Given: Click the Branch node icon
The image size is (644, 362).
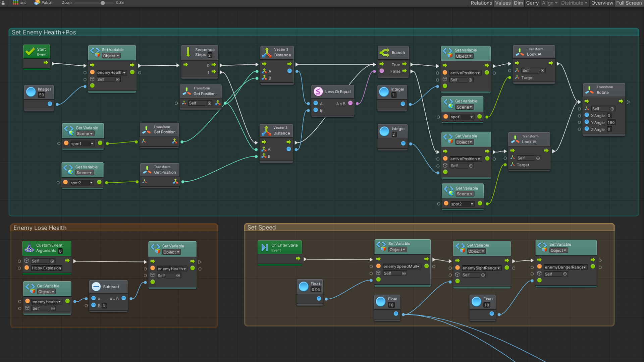Looking at the screenshot, I should (x=384, y=52).
